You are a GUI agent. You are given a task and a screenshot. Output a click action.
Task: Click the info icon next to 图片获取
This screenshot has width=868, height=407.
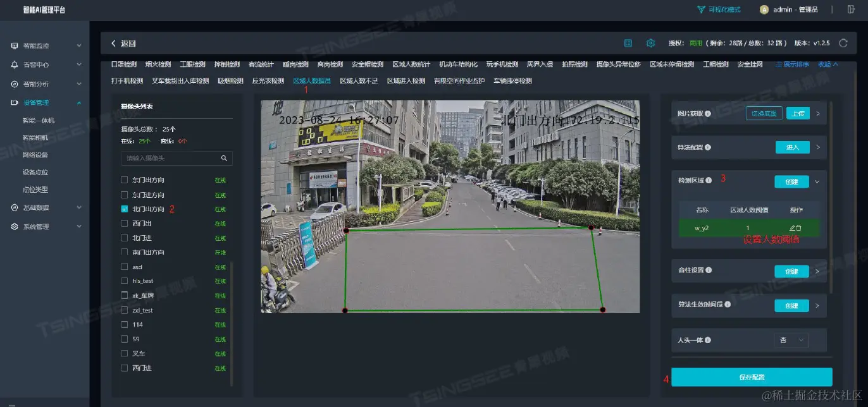pyautogui.click(x=708, y=114)
